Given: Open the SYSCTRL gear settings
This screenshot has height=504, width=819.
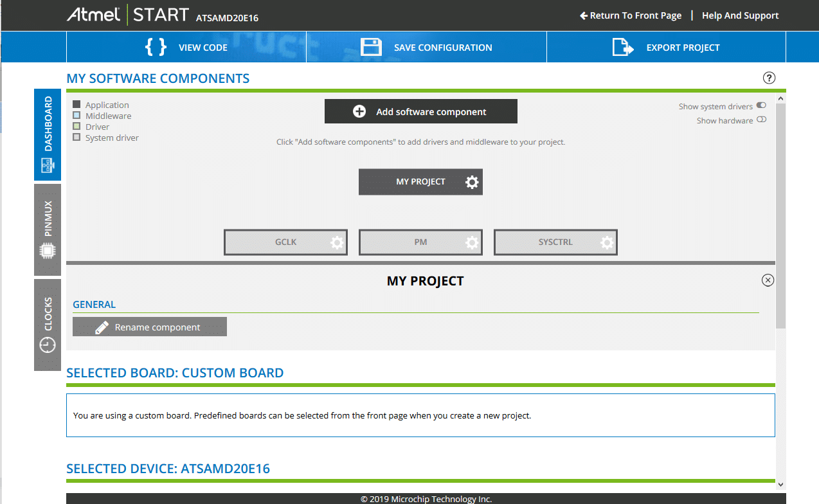Looking at the screenshot, I should click(607, 242).
